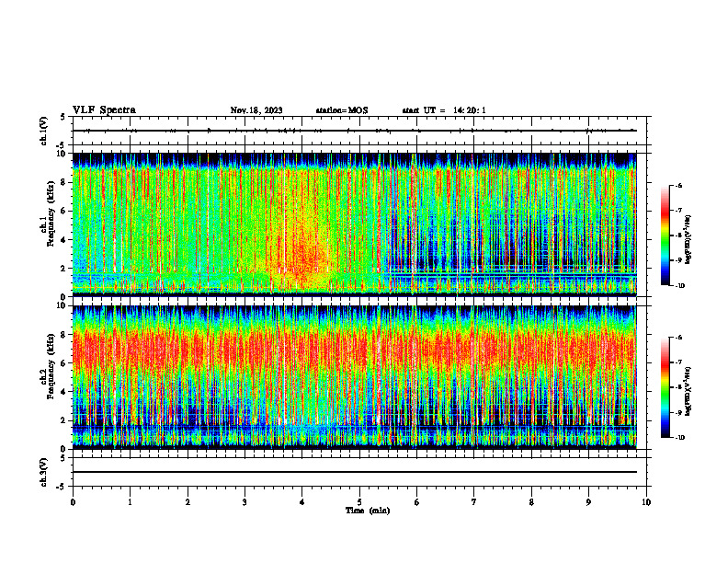Screen dimensions: 728x563
Task: Click the "VLF Spectra" plot title
Action: click(104, 110)
